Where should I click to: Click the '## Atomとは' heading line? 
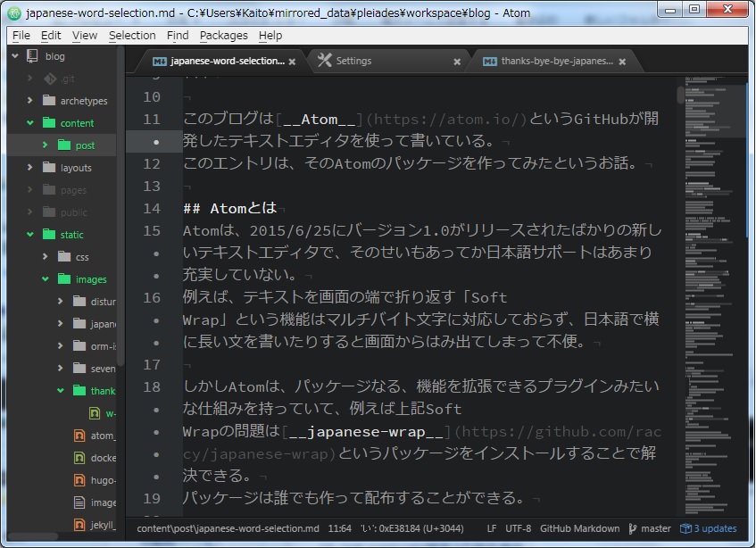tap(230, 208)
